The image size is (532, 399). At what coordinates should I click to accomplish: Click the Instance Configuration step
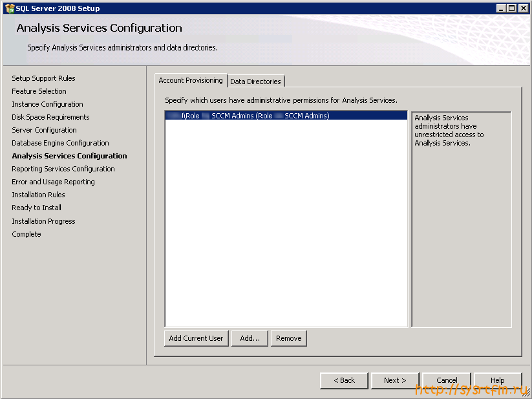[47, 104]
